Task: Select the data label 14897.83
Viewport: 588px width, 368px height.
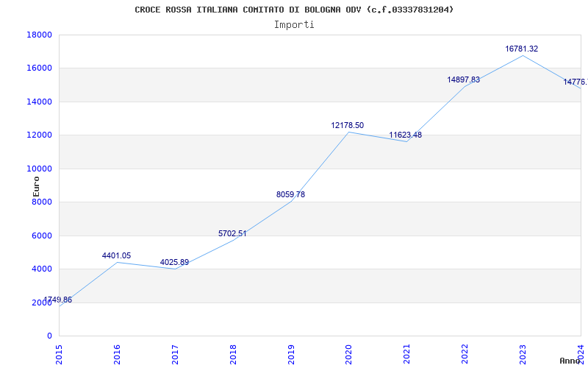Action: [464, 79]
